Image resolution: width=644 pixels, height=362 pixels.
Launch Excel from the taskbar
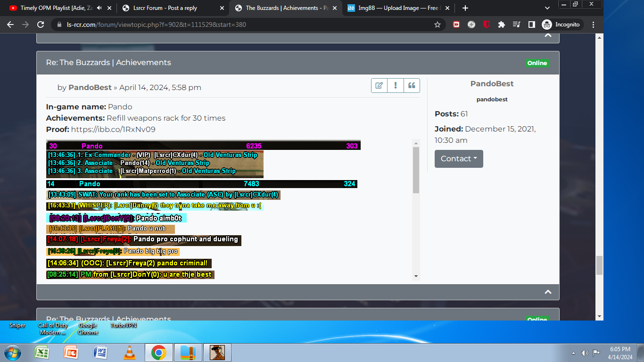click(42, 353)
